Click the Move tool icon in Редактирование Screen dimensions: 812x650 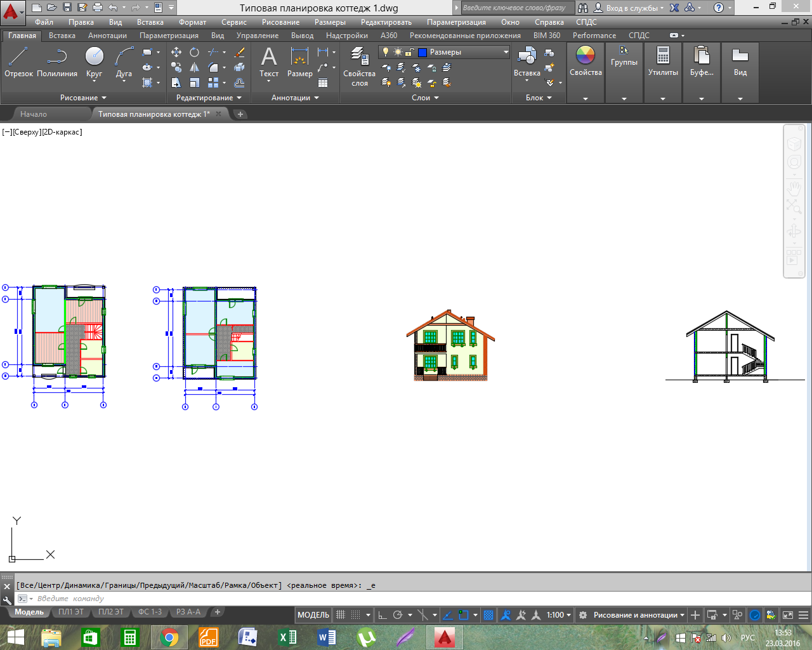click(x=176, y=52)
